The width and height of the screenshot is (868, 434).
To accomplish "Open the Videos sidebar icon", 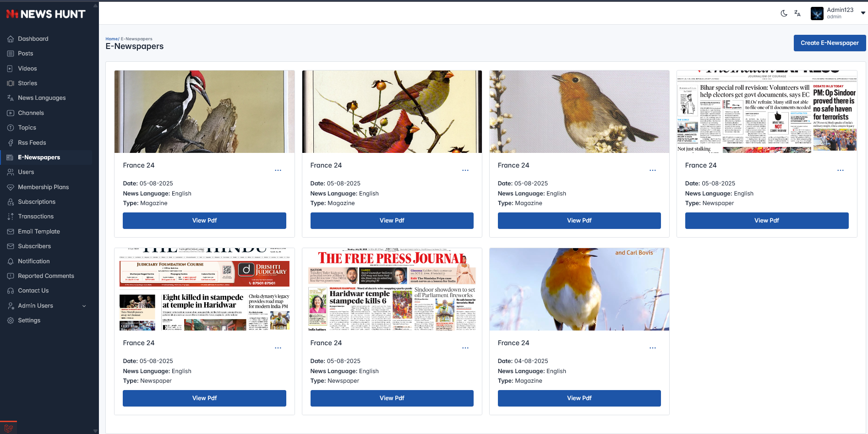I will click(x=11, y=69).
